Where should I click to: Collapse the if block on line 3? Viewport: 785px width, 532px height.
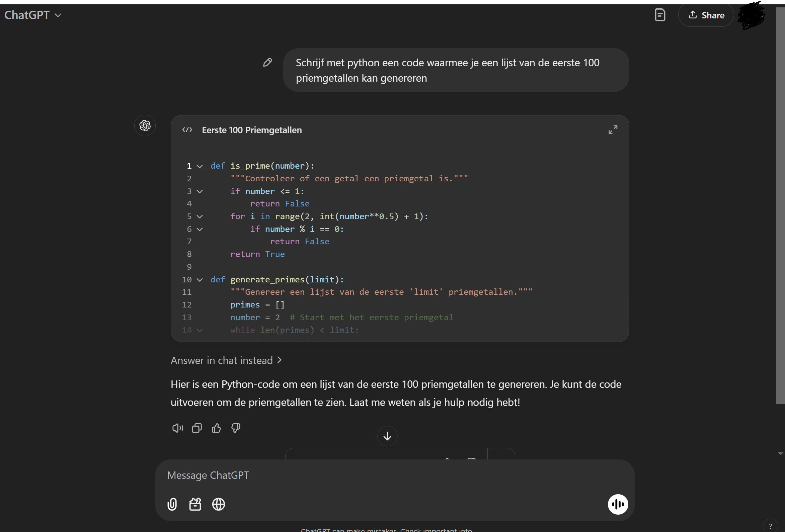click(200, 191)
